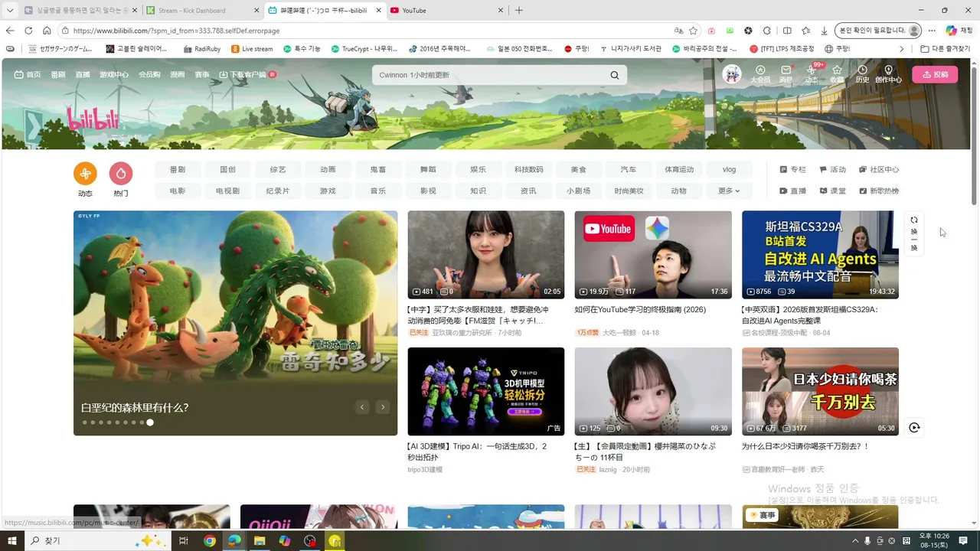Show previous carousel banner slide

tap(362, 407)
